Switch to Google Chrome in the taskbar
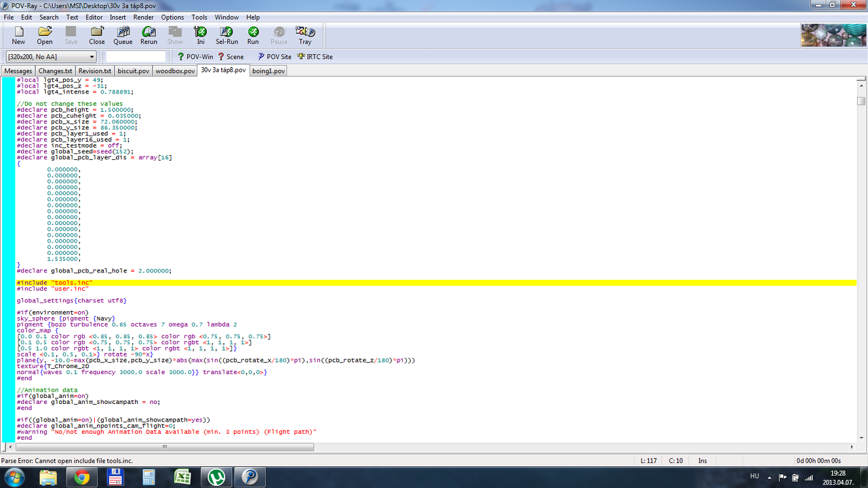The image size is (868, 488). click(82, 477)
